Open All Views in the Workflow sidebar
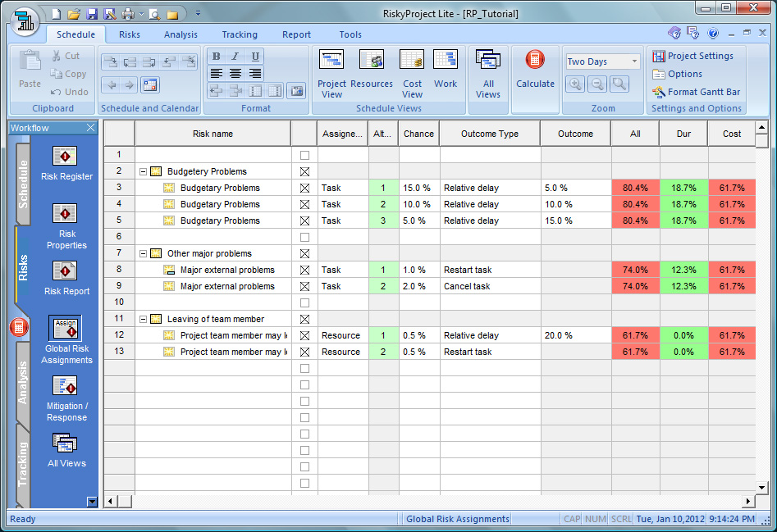This screenshot has height=532, width=777. tap(66, 450)
